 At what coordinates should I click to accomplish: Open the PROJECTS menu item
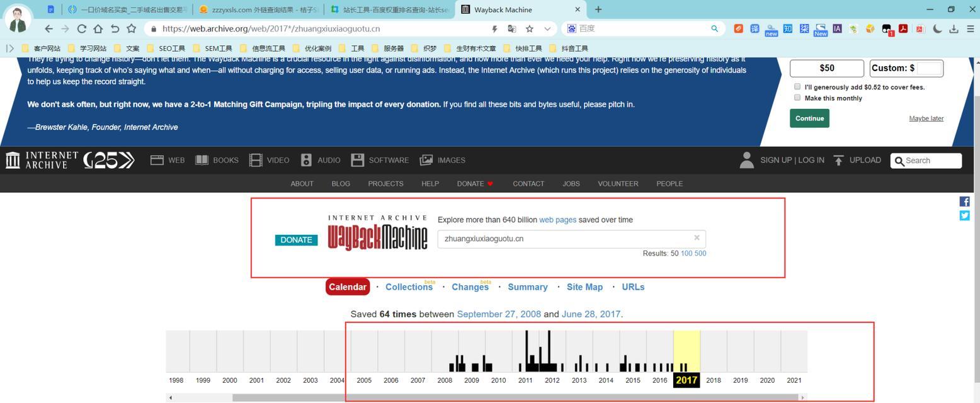[385, 183]
